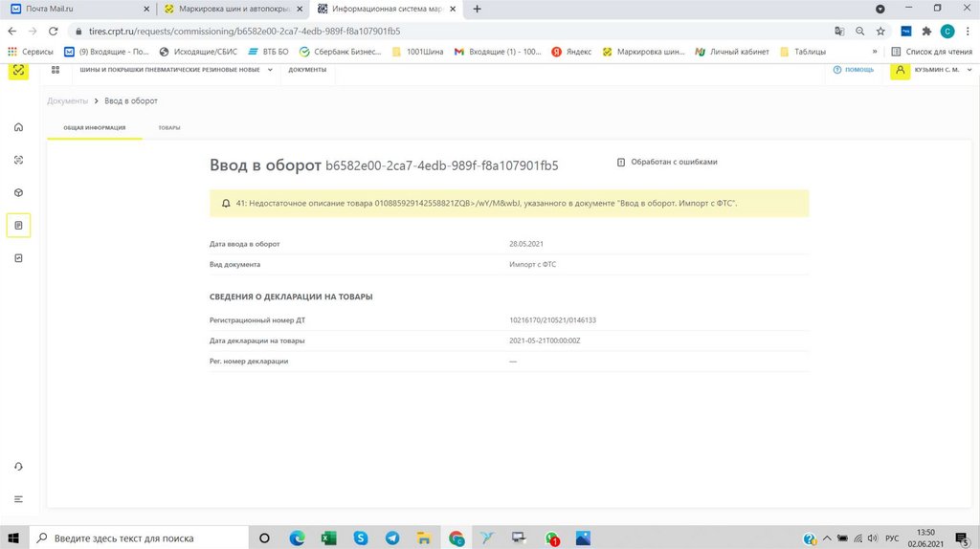Click Документы breadcrumb link

pos(68,100)
